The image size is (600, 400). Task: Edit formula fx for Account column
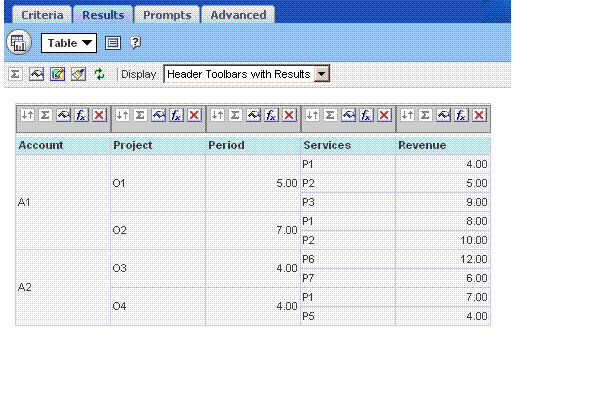(81, 115)
